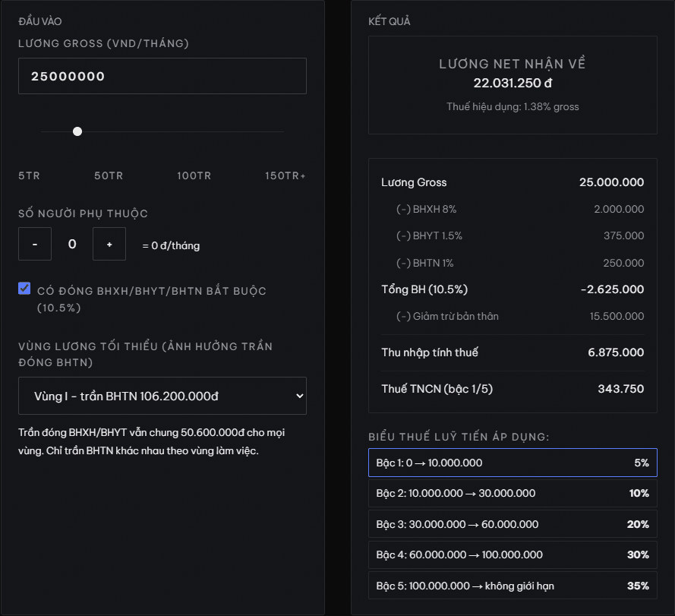Click the 'Số người phụ thuộc' label

click(83, 213)
